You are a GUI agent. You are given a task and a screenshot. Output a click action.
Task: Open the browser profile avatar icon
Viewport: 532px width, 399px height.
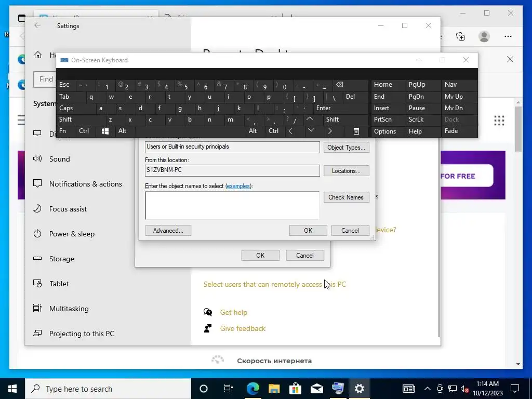click(484, 36)
